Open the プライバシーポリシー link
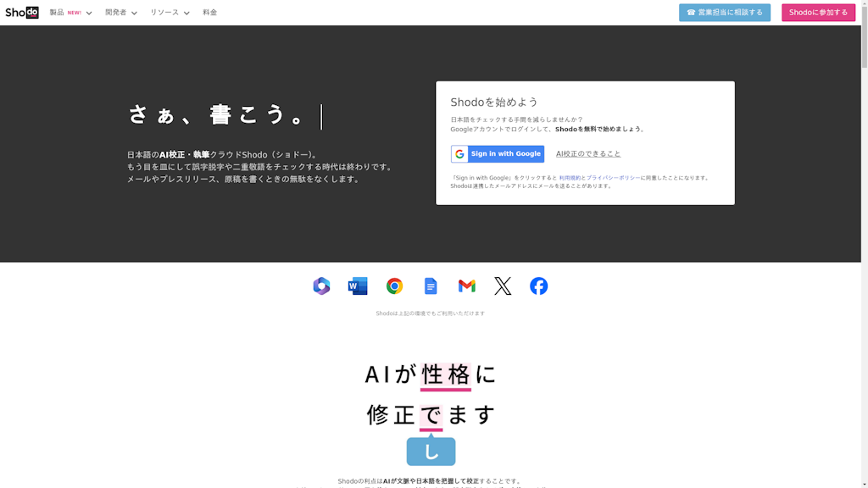Viewport: 868px width, 488px height. tap(613, 178)
